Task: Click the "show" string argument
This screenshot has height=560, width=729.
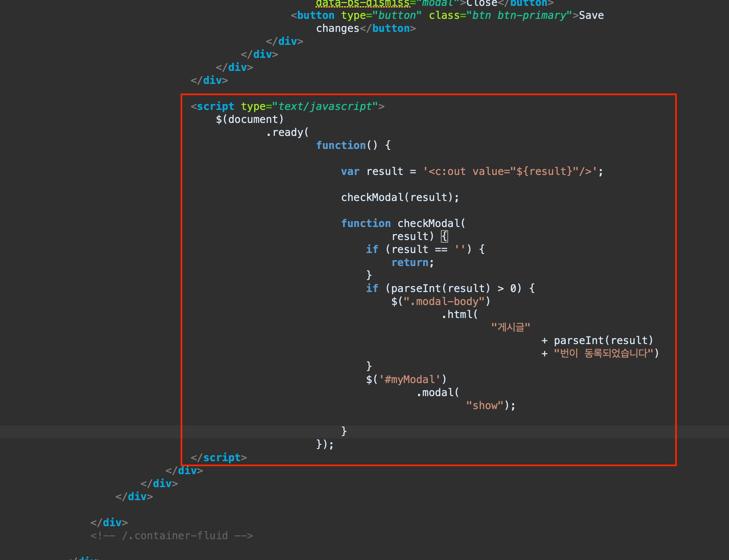Action: pyautogui.click(x=485, y=405)
